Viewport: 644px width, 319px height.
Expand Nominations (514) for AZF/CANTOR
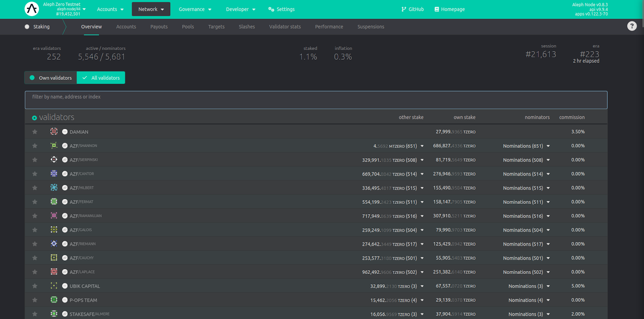coord(526,174)
